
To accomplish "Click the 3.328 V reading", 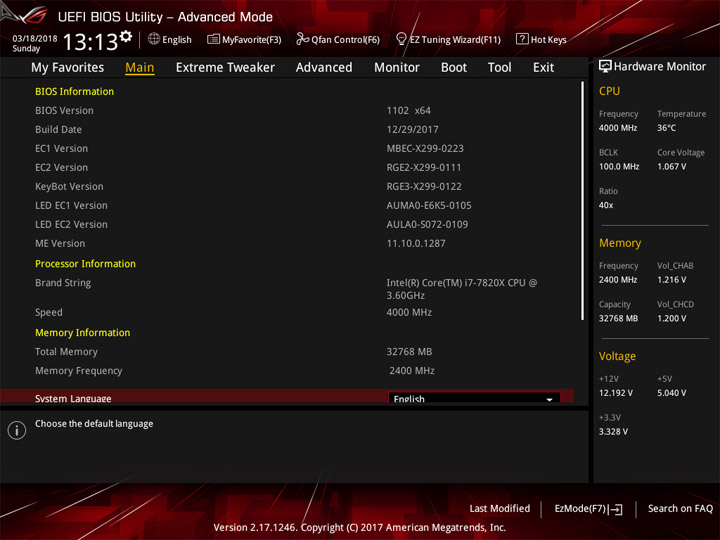I will pos(613,432).
